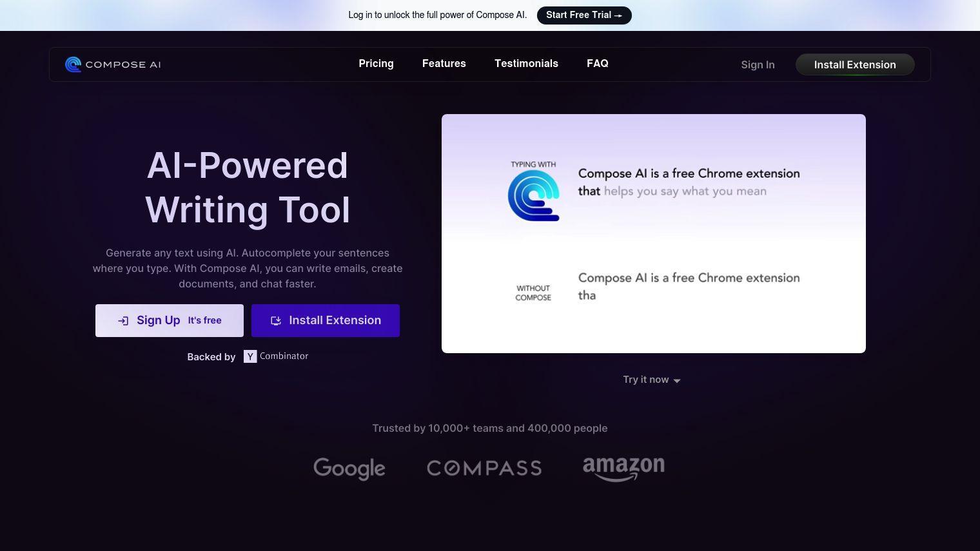
Task: Click the Combinator text link
Action: [284, 356]
